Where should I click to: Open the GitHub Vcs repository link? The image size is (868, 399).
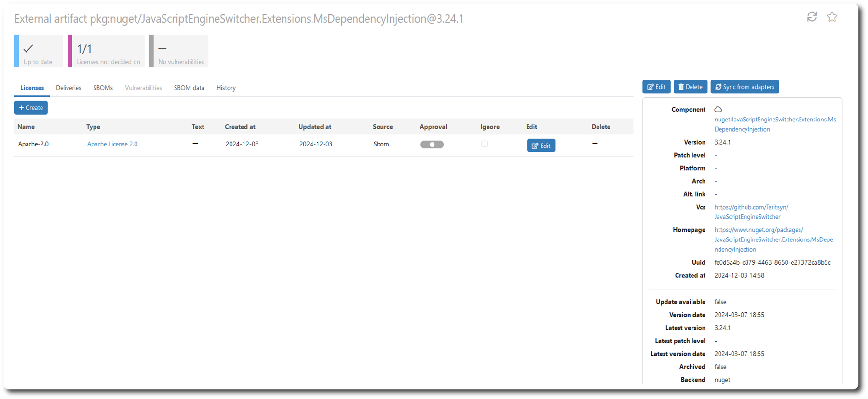[x=751, y=212]
